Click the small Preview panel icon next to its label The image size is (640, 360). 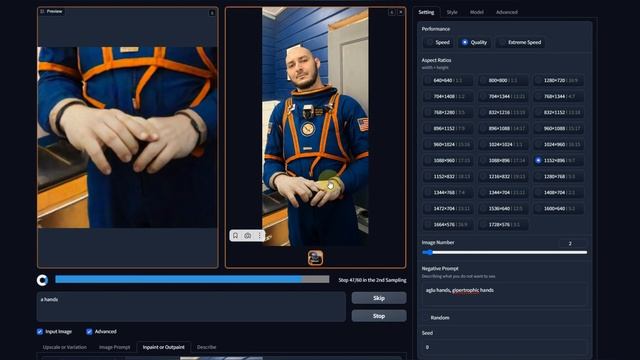tap(42, 11)
